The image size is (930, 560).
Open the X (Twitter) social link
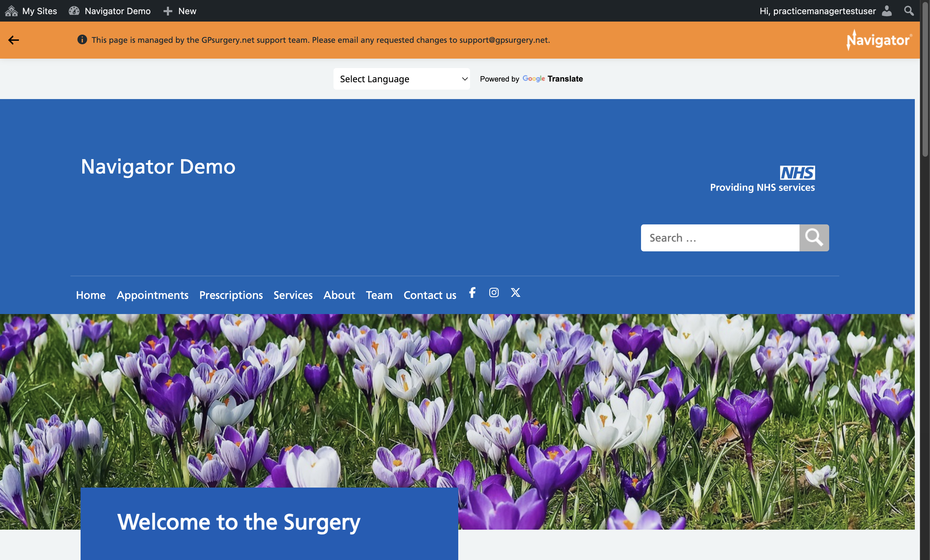[x=515, y=292]
